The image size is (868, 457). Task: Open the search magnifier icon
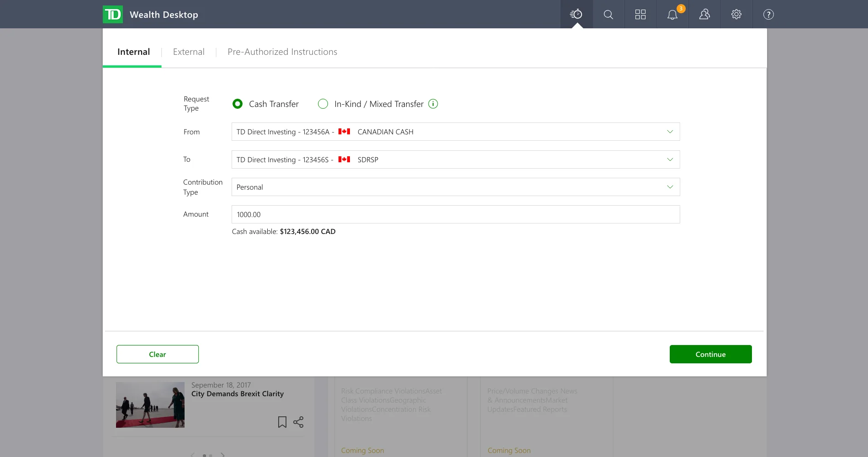point(609,15)
